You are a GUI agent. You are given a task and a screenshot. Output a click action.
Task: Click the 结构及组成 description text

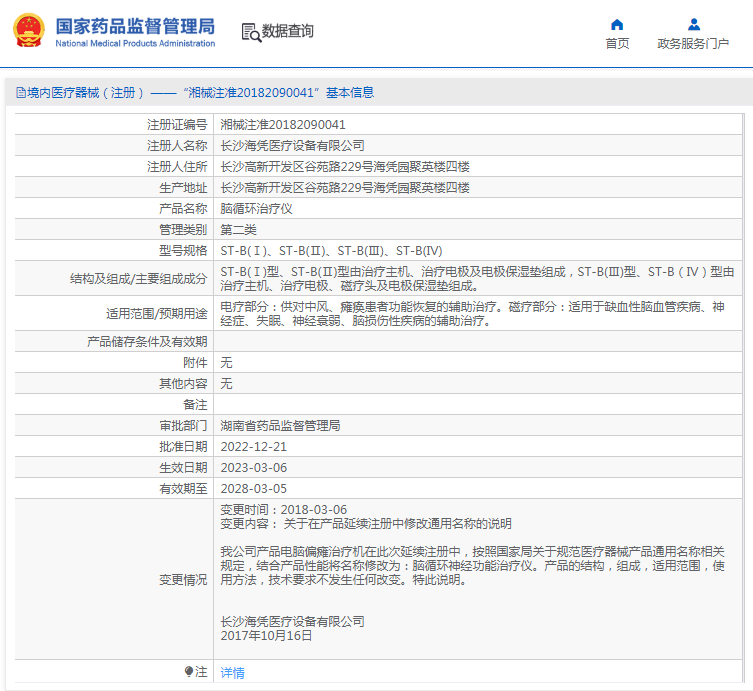click(x=477, y=279)
